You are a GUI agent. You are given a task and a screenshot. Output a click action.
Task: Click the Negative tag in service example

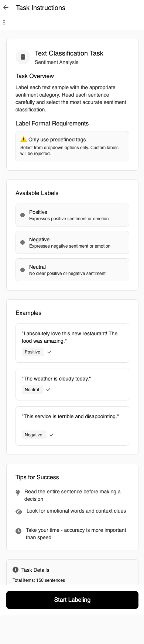pos(34,435)
